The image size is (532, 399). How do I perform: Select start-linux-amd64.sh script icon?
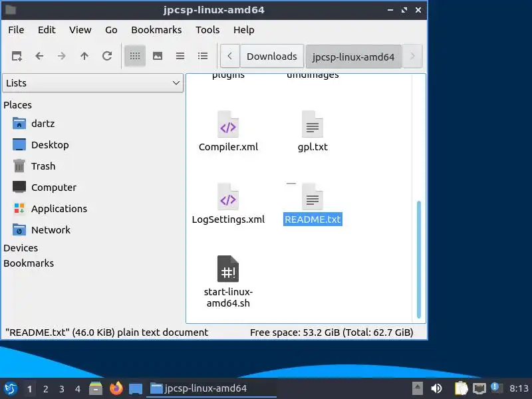[x=228, y=269]
